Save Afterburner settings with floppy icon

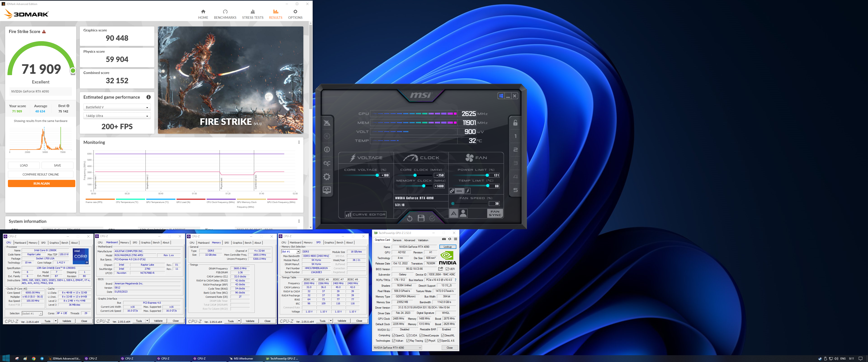click(421, 218)
